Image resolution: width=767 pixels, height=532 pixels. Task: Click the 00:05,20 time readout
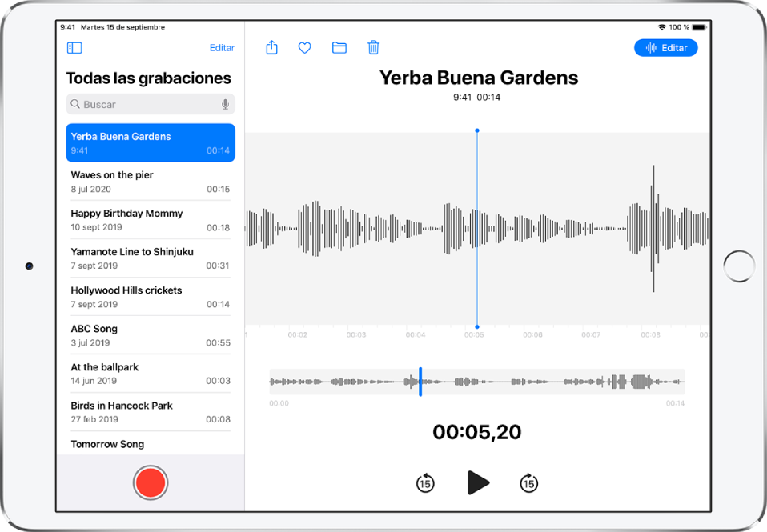click(x=477, y=432)
